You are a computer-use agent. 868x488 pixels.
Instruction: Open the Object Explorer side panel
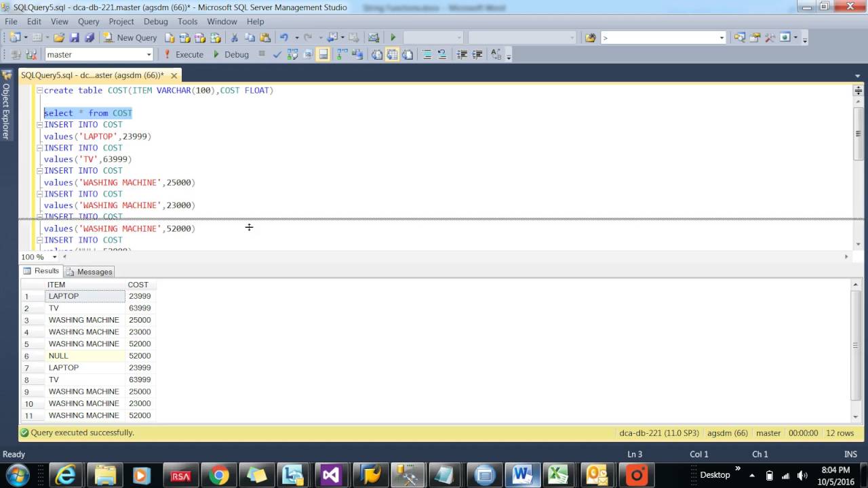6,105
